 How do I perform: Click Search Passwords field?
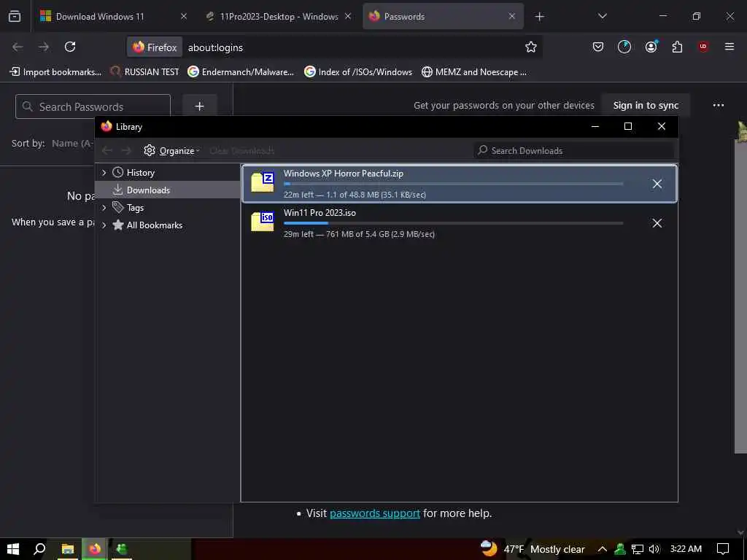pos(93,106)
